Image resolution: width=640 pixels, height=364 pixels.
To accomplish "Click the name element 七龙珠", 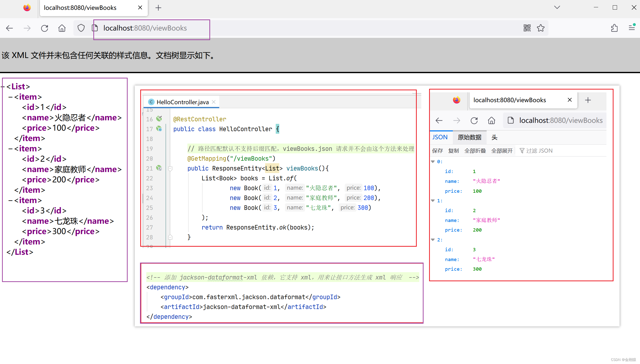I will pos(68,221).
